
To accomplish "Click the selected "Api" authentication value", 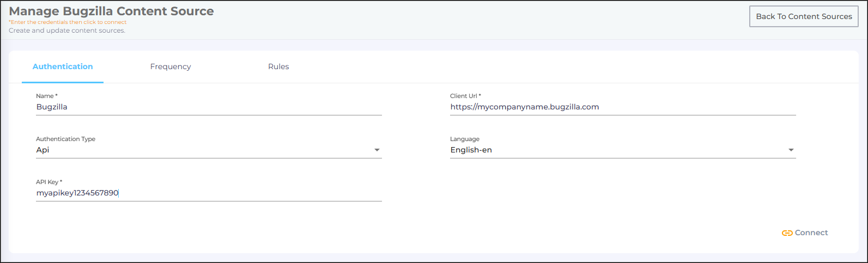I will 43,150.
